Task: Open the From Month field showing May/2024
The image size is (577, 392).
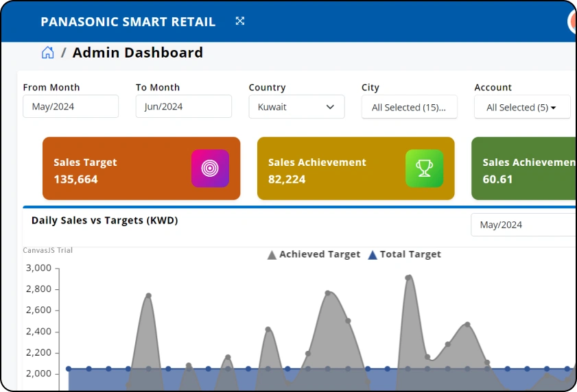Action: pos(71,107)
